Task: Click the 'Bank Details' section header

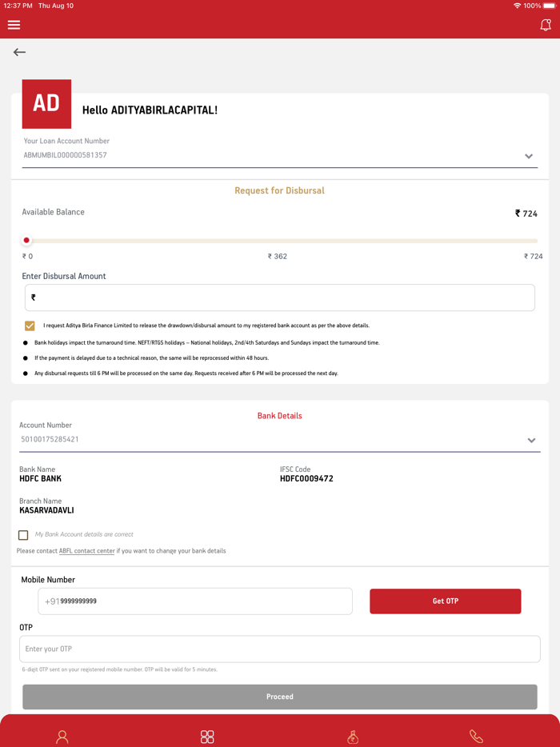Action: pos(279,415)
